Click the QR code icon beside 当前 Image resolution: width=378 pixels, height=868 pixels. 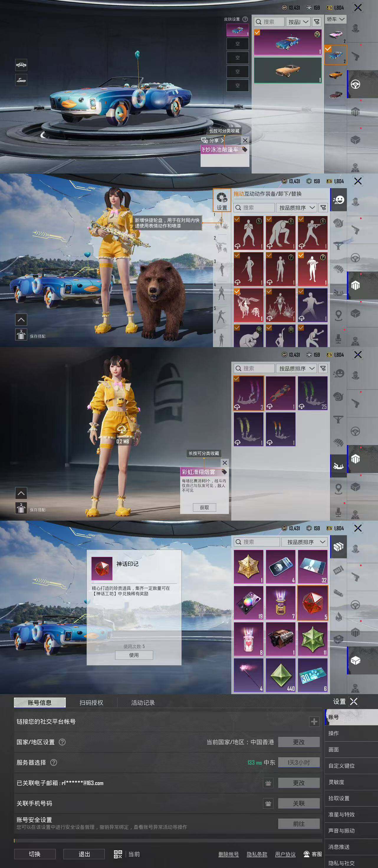click(118, 854)
